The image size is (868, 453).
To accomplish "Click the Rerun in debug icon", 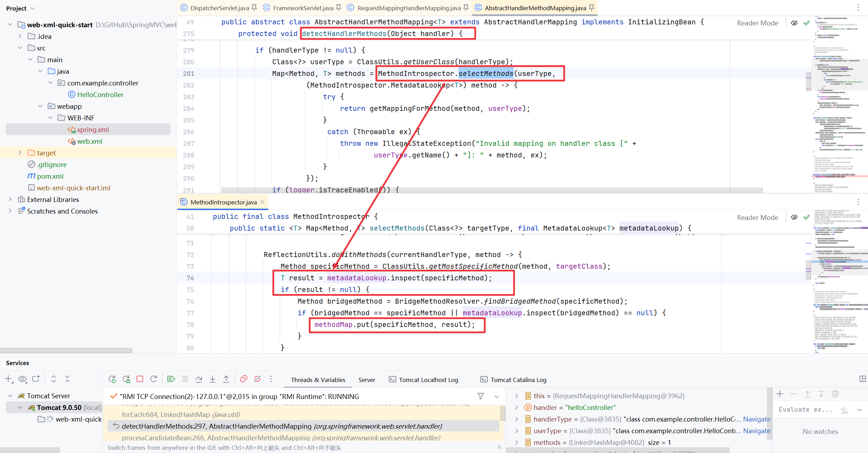I will 126,379.
